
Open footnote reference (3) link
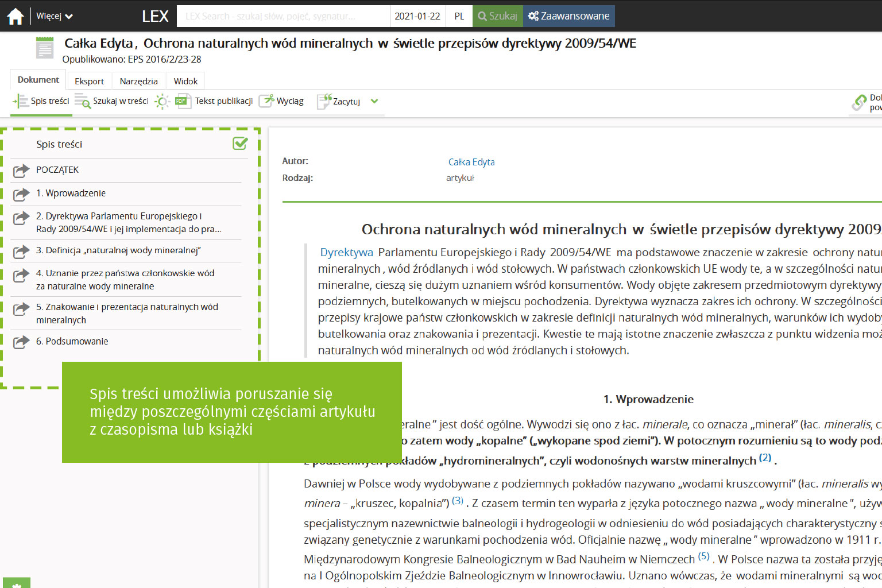[457, 501]
